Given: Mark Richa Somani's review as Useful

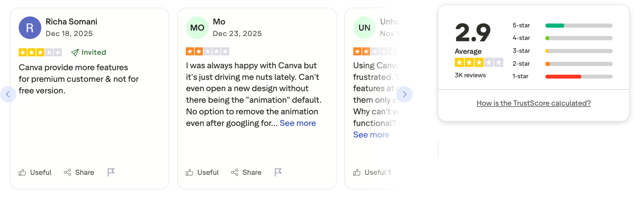Looking at the screenshot, I should (x=35, y=173).
